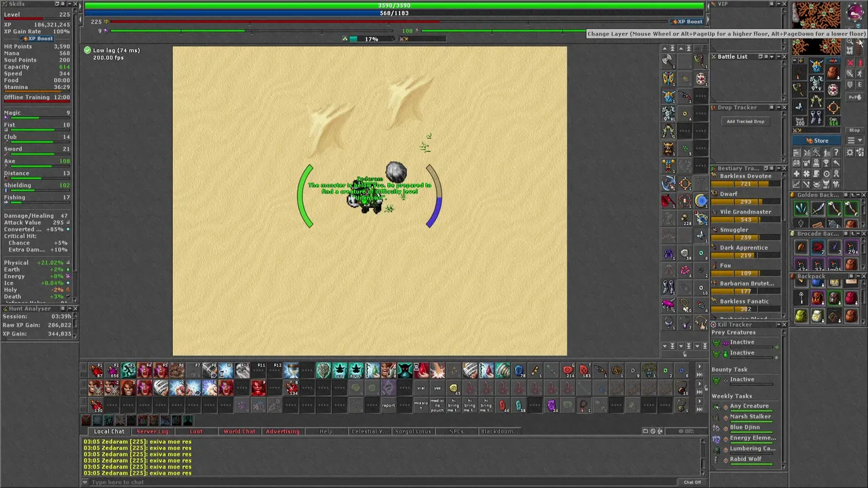Click the item with count 183 in top action bar
This screenshot has height=488, width=868.
[x=585, y=370]
